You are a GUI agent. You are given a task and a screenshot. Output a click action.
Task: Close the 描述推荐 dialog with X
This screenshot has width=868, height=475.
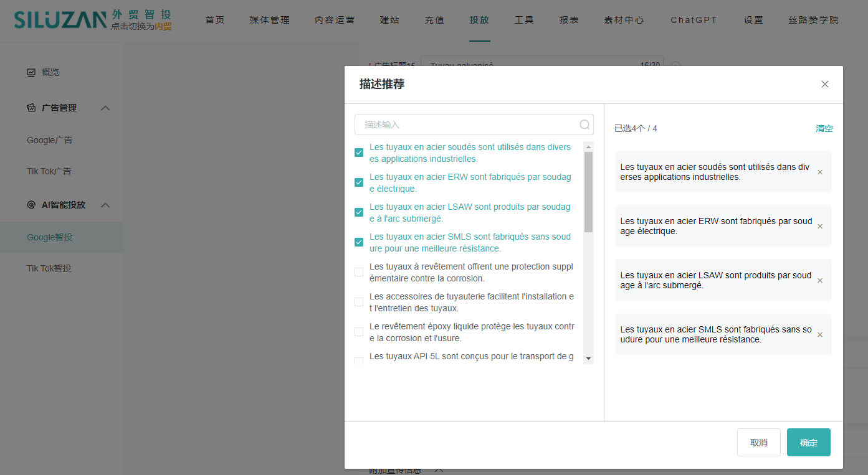(x=825, y=84)
